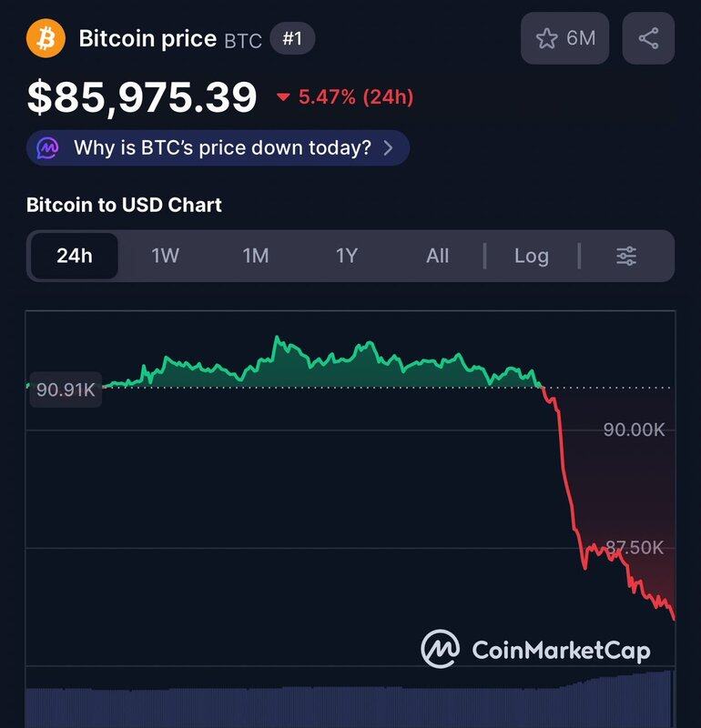Click the purple AI insight icon
Viewport: 701px width, 728px height.
point(47,147)
